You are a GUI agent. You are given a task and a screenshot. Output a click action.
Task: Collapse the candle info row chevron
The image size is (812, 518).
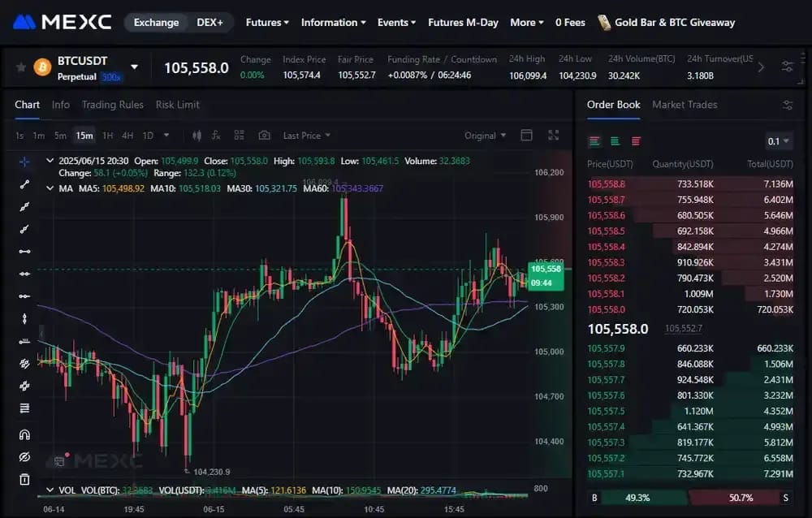click(50, 161)
